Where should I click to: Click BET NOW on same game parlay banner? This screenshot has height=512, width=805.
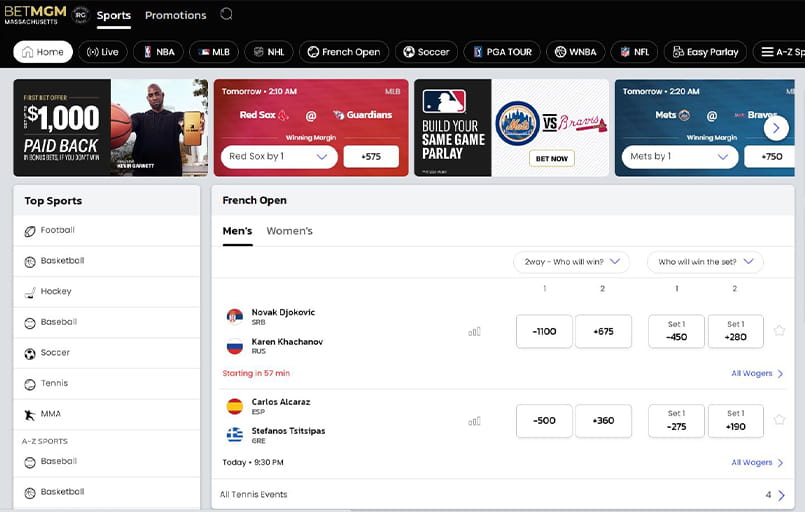pos(551,159)
